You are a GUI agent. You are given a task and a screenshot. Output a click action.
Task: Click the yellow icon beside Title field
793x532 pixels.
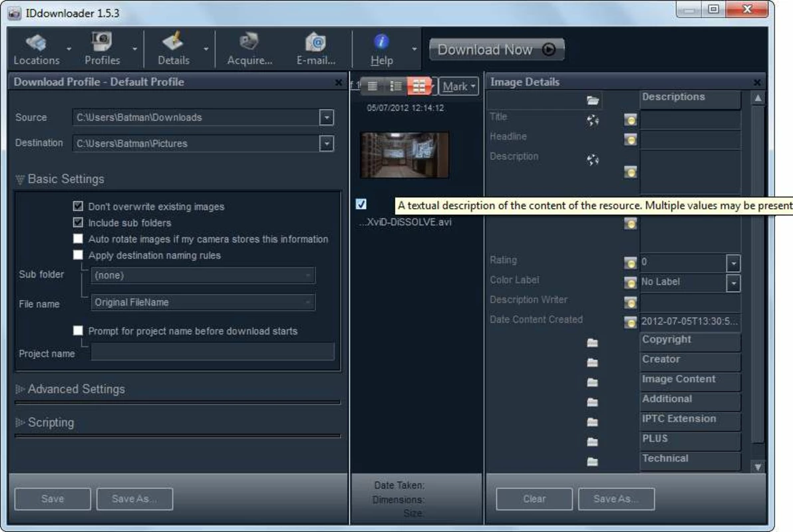(630, 120)
